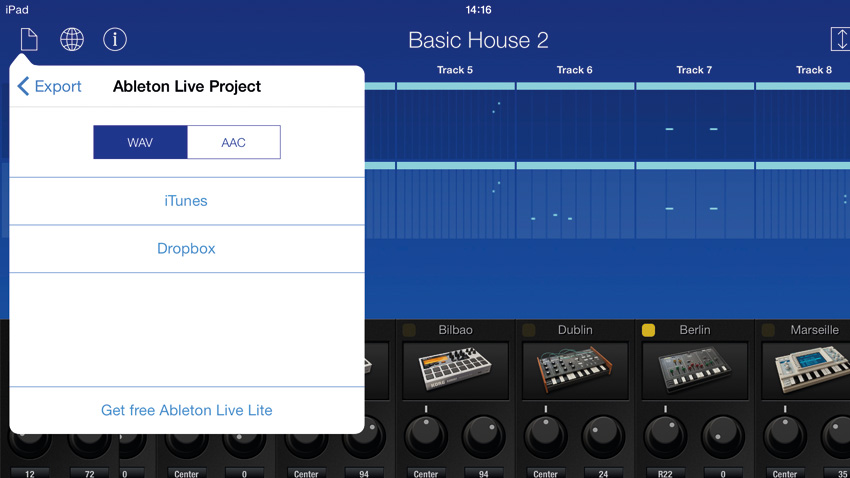Open the Track 8 top scene clip
Image resolution: width=850 pixels, height=478 pixels.
(x=803, y=121)
